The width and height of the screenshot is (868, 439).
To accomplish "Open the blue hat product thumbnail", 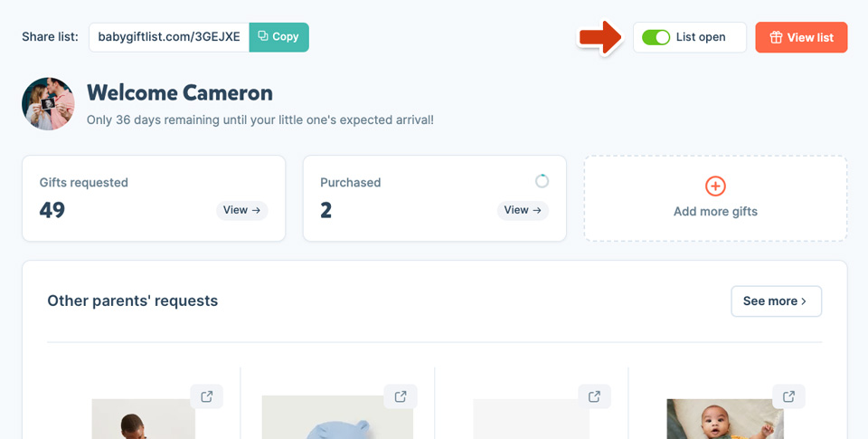I will [337, 417].
